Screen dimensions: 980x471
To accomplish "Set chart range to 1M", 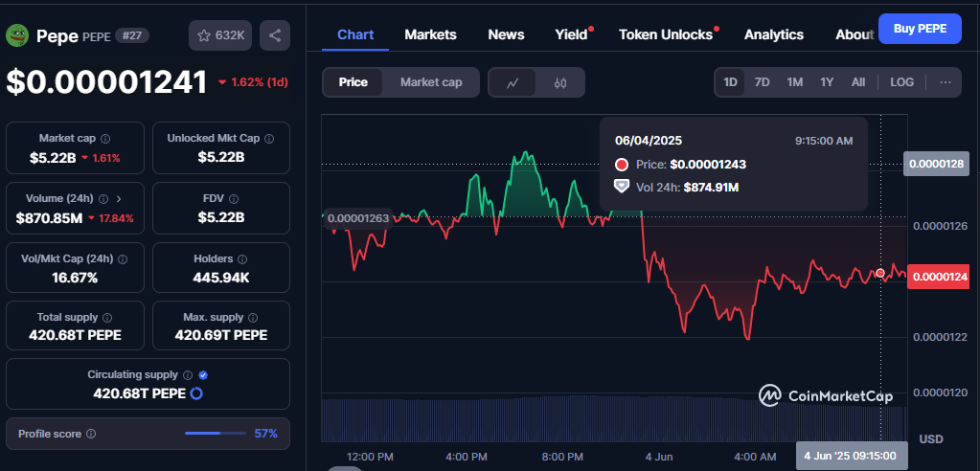I will click(794, 82).
